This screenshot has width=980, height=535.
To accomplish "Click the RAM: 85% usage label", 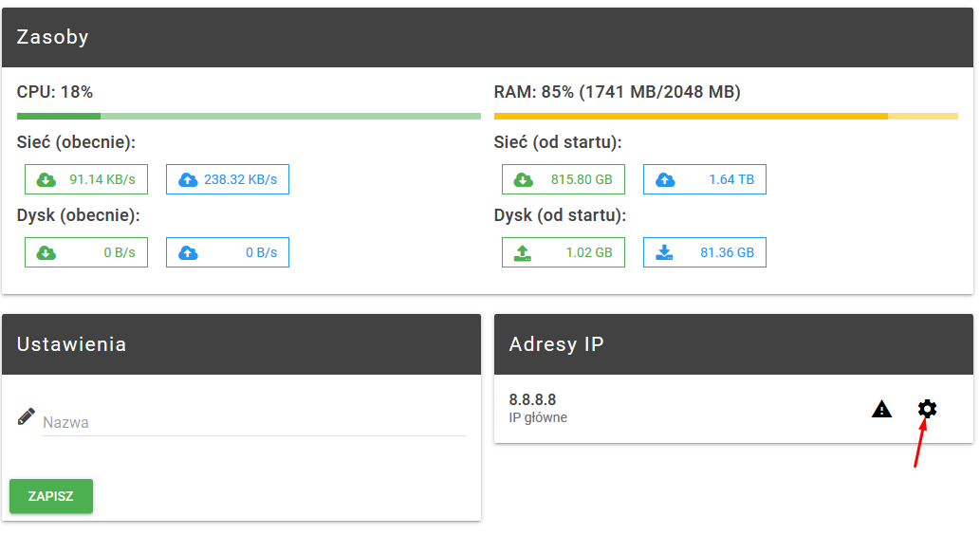I will coord(617,93).
